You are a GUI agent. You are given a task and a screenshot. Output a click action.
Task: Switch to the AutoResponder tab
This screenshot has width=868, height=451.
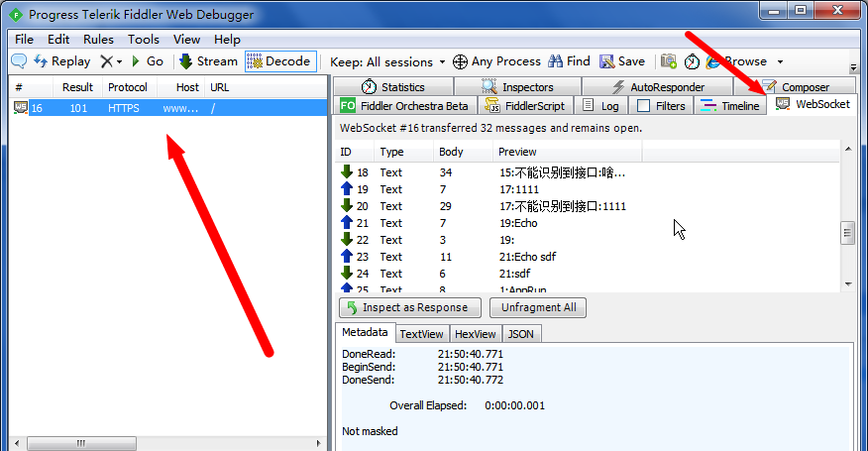tap(658, 87)
